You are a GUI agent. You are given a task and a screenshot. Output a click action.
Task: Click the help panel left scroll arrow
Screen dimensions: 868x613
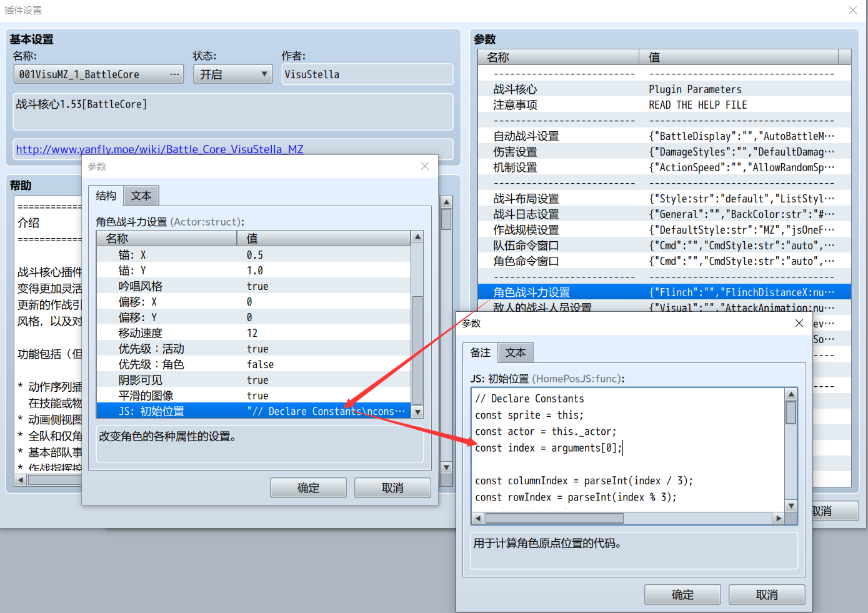point(21,480)
